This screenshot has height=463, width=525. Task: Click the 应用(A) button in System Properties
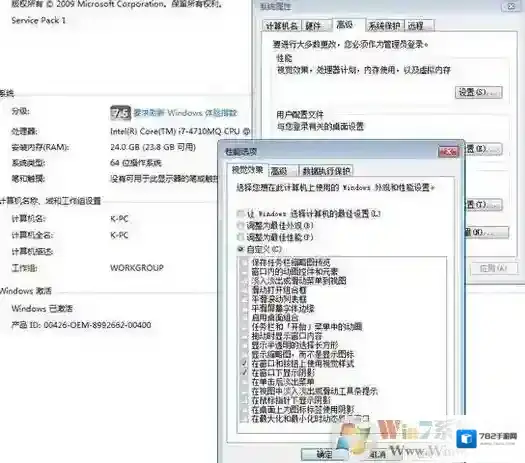[494, 268]
